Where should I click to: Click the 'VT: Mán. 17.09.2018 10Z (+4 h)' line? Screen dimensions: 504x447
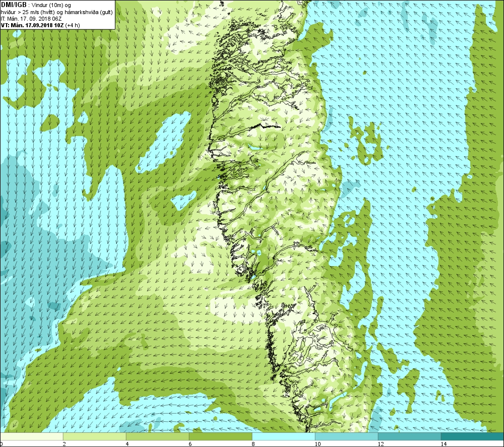coord(40,25)
